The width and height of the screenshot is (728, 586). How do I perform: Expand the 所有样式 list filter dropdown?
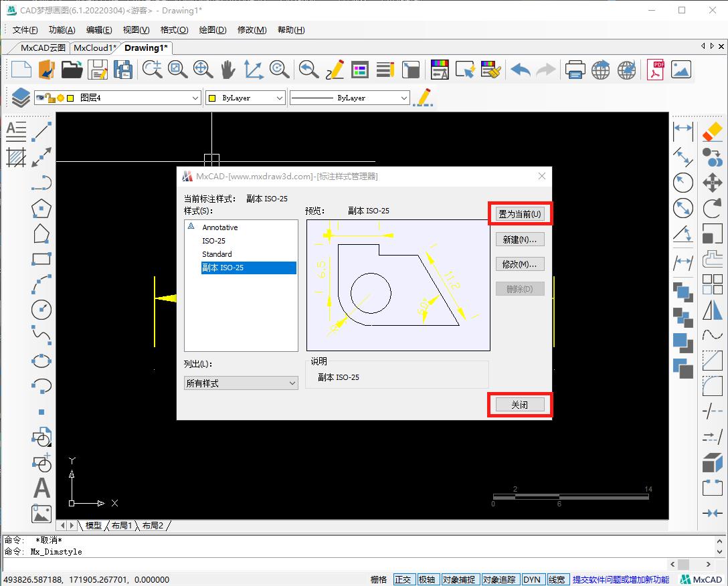[292, 383]
